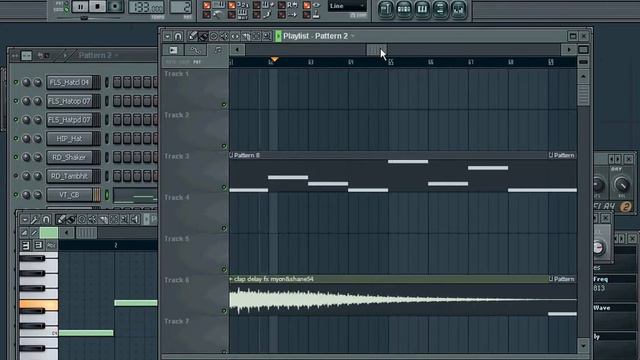640x360 pixels.
Task: Open the Playlist window shortcut icon
Action: [386, 9]
